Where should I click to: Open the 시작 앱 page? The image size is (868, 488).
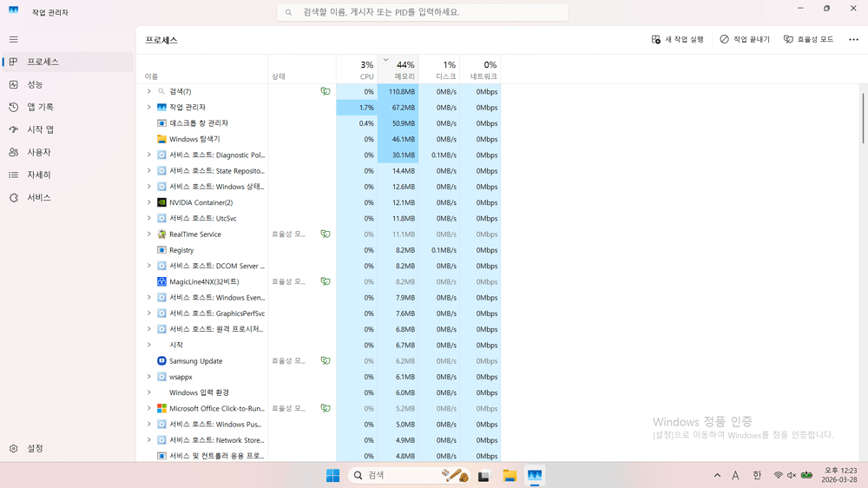coord(40,130)
